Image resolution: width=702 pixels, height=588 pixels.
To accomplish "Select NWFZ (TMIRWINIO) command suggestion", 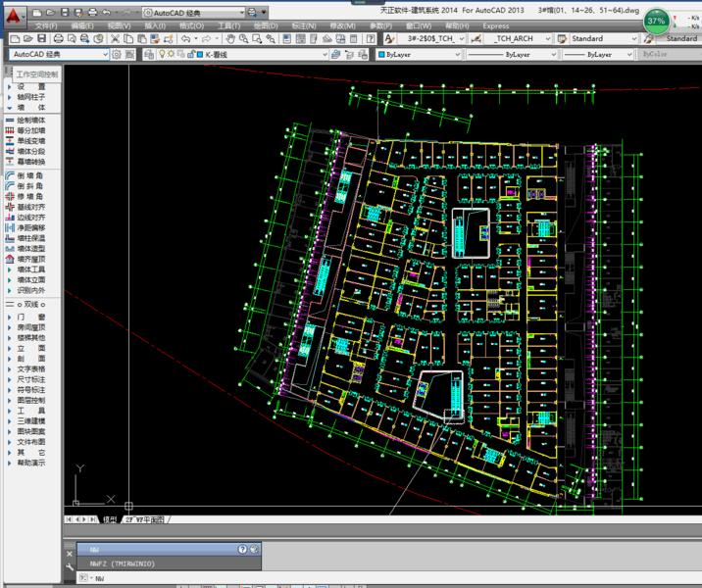I will [x=118, y=563].
